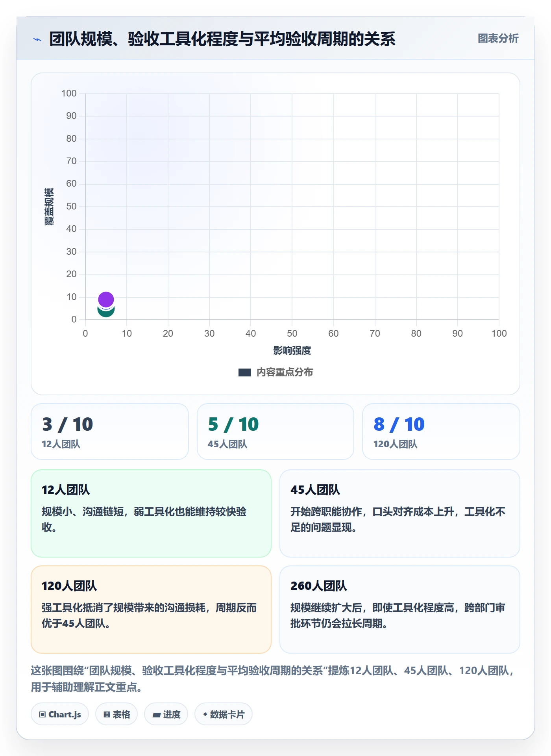The image size is (551, 756).
Task: Select the 260人团队 description card heading
Action: [x=319, y=586]
